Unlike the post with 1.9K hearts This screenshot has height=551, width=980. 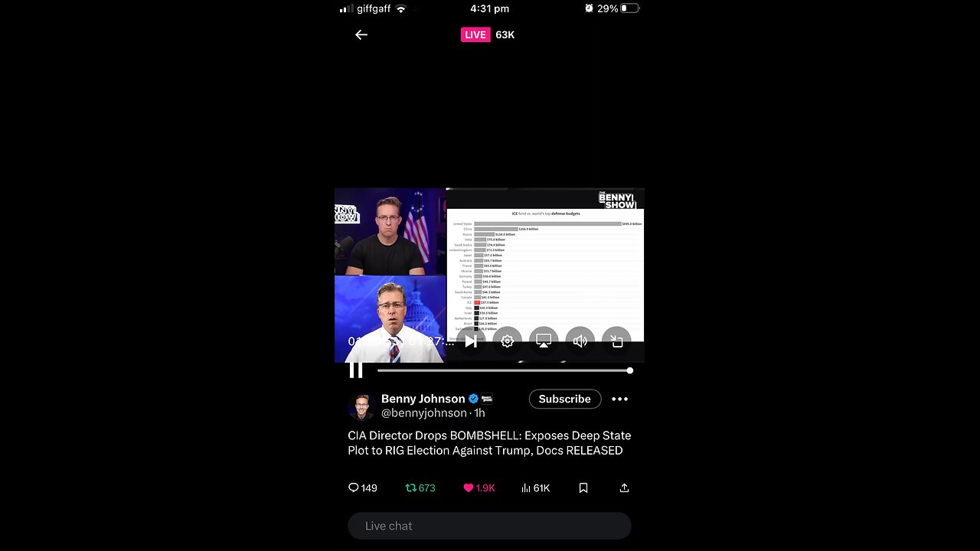click(x=479, y=487)
